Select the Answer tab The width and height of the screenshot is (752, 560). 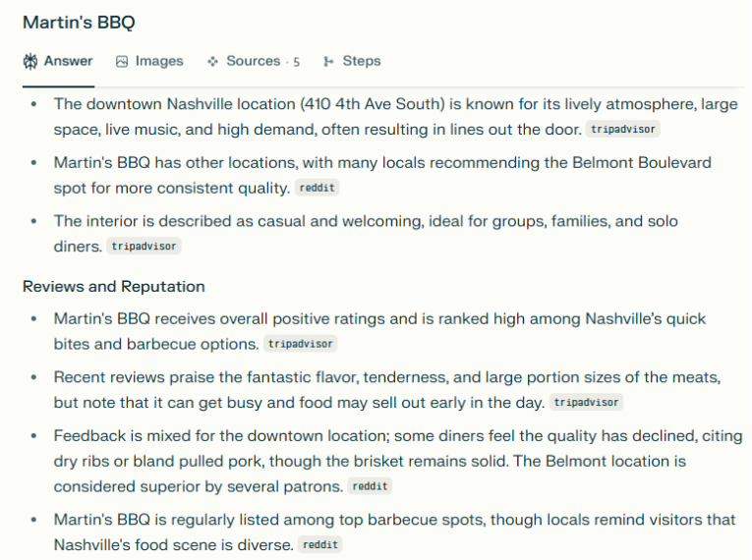tap(68, 61)
